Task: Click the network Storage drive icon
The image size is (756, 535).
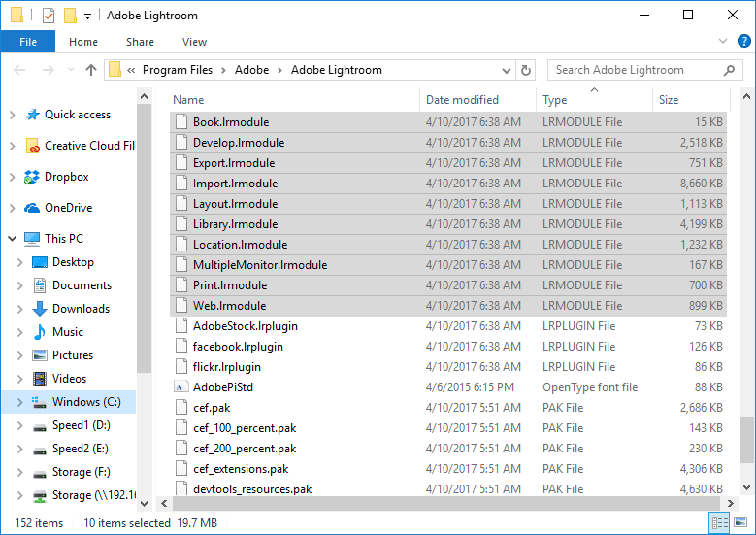Action: pyautogui.click(x=40, y=495)
